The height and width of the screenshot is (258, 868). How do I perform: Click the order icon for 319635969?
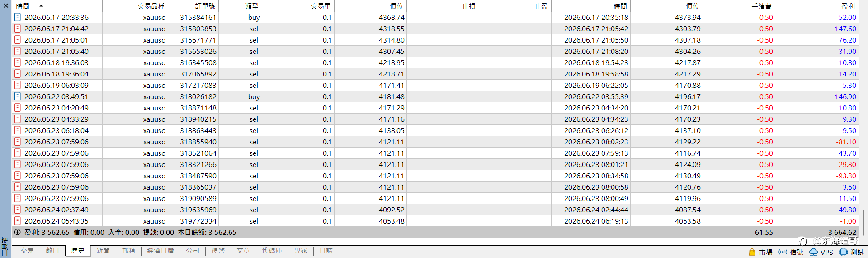click(x=17, y=210)
